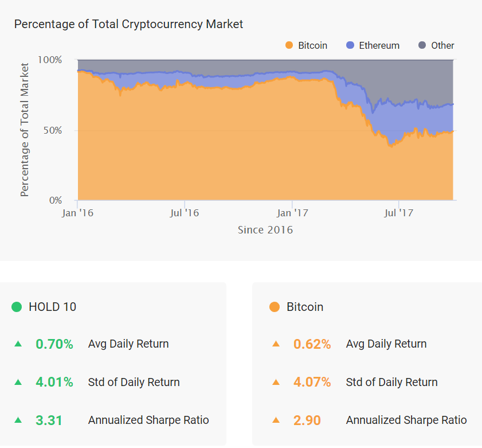Click the Jul '16 axis tick label
The image size is (482, 448).
pyautogui.click(x=185, y=213)
